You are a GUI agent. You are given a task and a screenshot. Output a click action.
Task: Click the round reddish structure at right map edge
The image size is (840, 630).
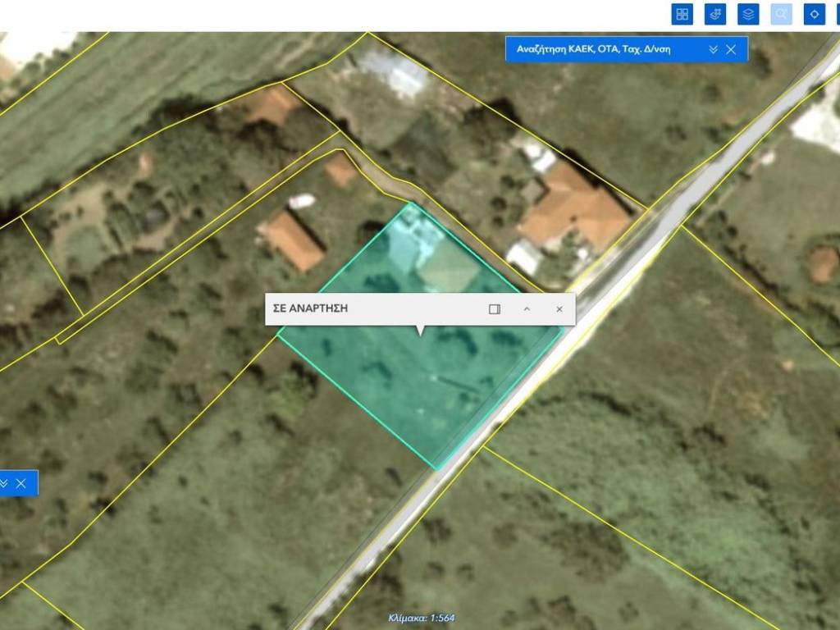pos(824,264)
